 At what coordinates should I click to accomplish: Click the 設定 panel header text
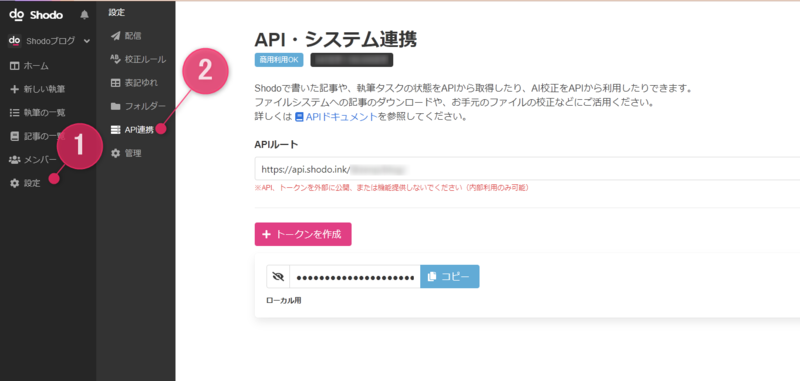(116, 13)
